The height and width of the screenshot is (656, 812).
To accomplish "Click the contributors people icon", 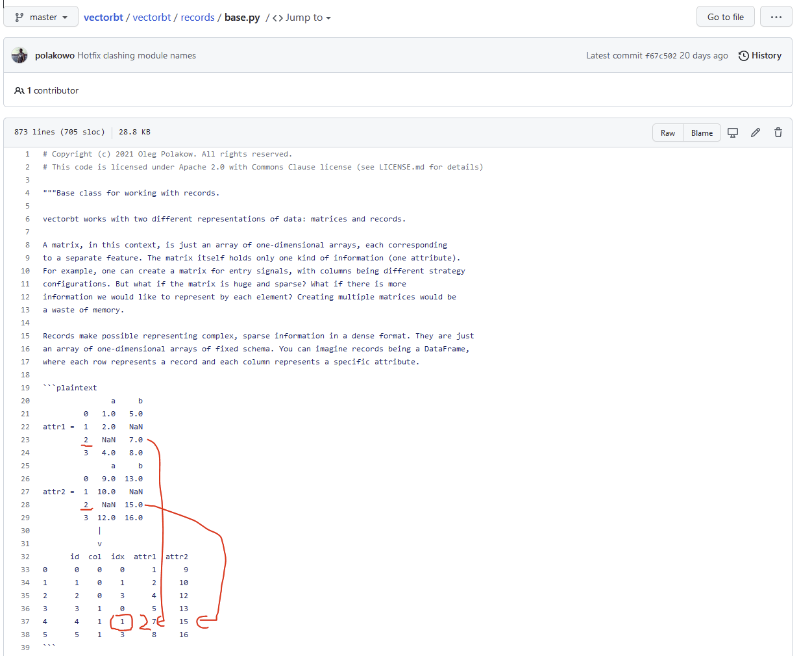I will [19, 90].
